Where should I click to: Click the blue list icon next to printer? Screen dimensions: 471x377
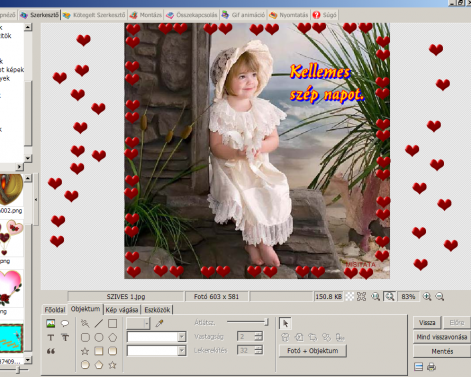tap(419, 367)
